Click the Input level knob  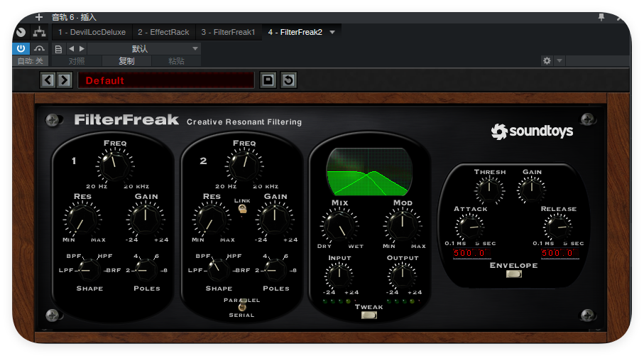click(x=339, y=275)
